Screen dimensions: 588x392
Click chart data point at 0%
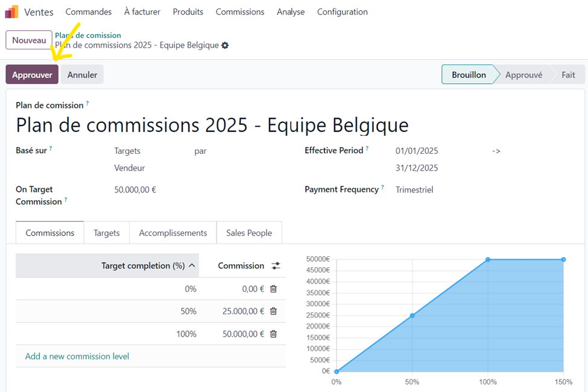pos(337,371)
